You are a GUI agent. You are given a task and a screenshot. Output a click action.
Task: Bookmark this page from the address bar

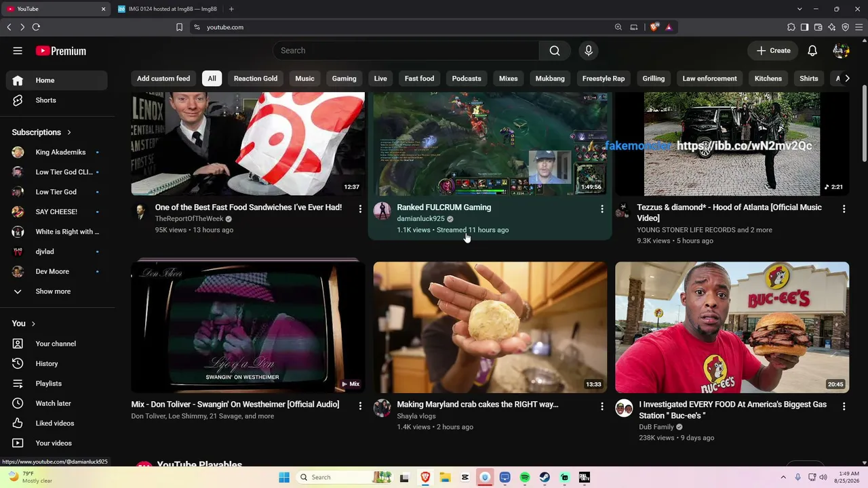pos(179,27)
